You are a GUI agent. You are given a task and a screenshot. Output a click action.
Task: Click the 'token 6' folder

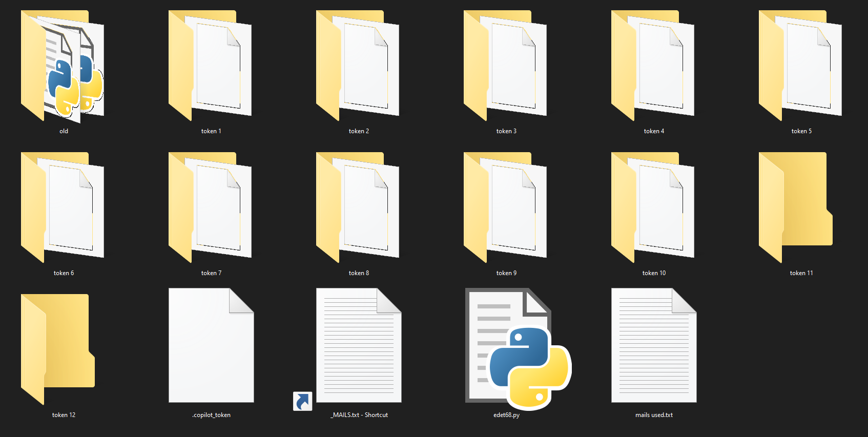coord(63,207)
